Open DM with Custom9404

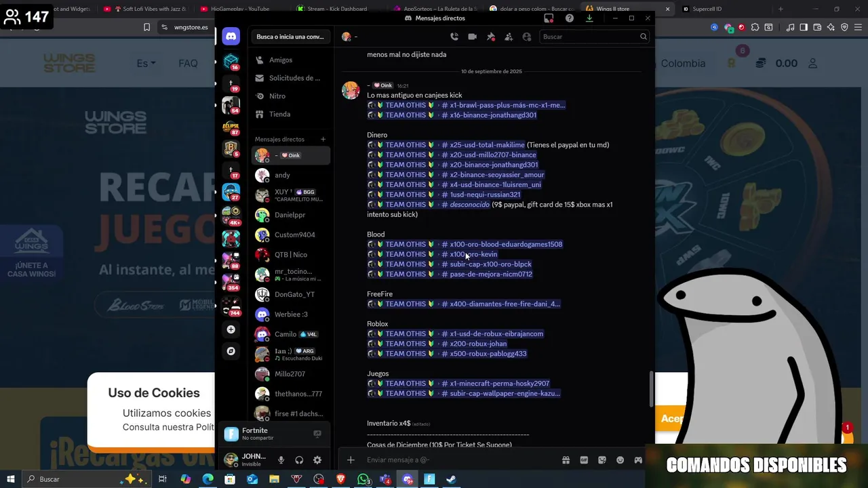coord(290,235)
